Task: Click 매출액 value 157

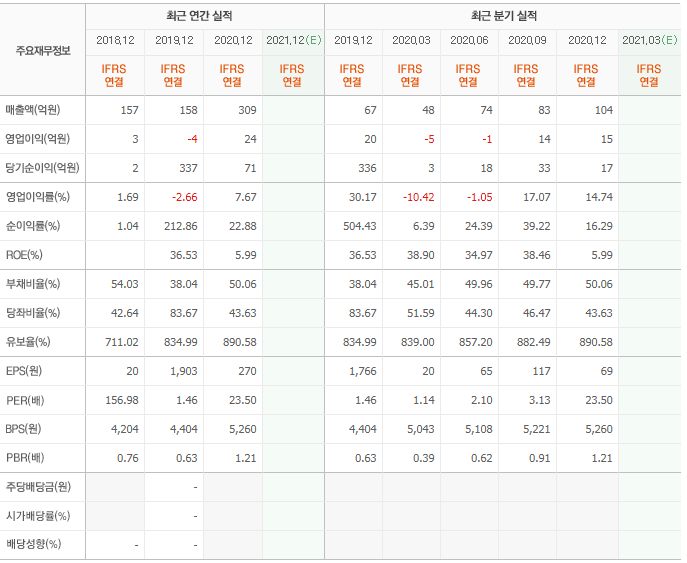Action: [x=130, y=110]
